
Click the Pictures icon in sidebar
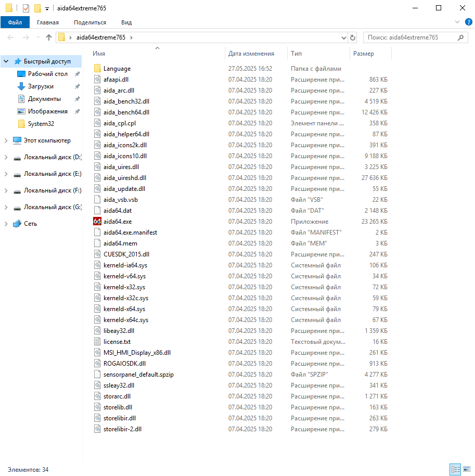coord(21,111)
